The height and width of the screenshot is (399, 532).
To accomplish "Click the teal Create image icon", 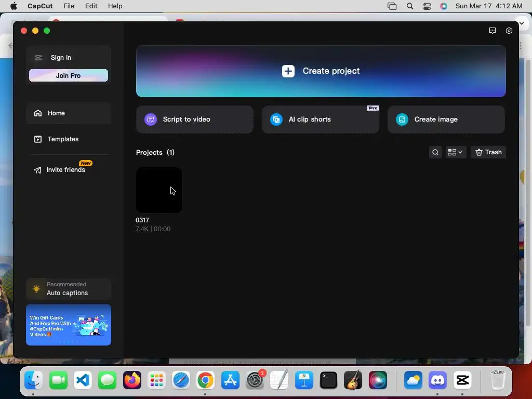I will 402,119.
